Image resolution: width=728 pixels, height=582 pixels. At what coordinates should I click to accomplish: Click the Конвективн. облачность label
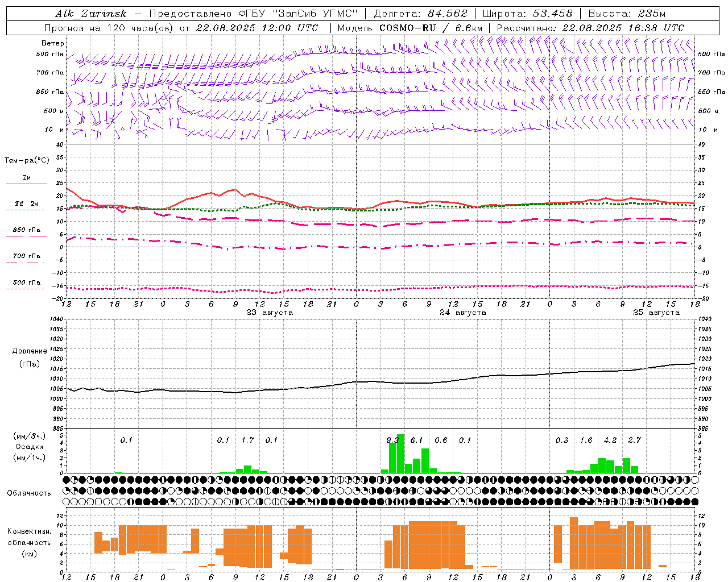pos(29,537)
